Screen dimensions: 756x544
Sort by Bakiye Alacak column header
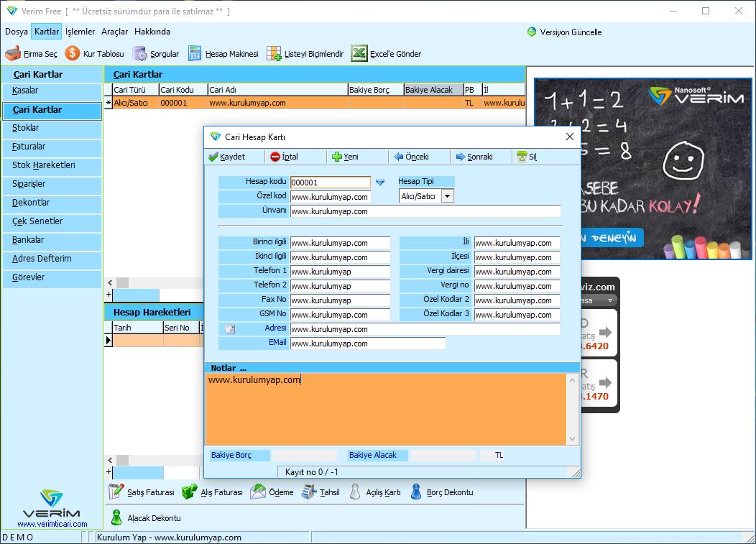coord(433,90)
